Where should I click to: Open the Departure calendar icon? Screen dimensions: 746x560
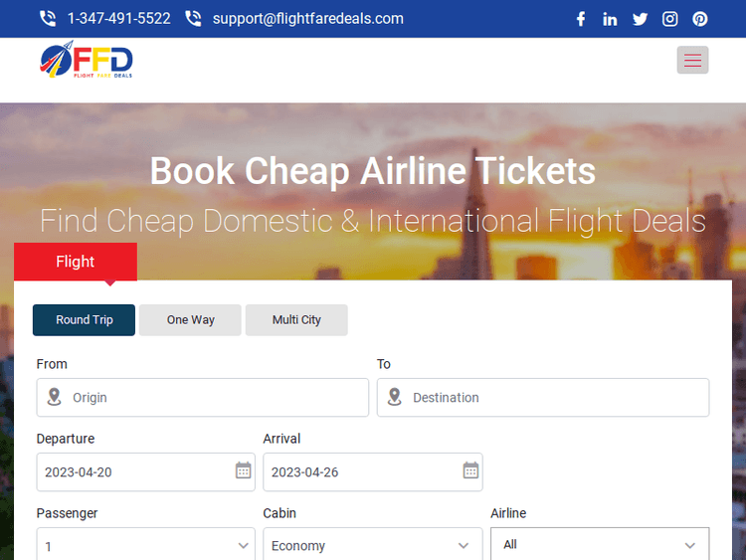pyautogui.click(x=243, y=470)
